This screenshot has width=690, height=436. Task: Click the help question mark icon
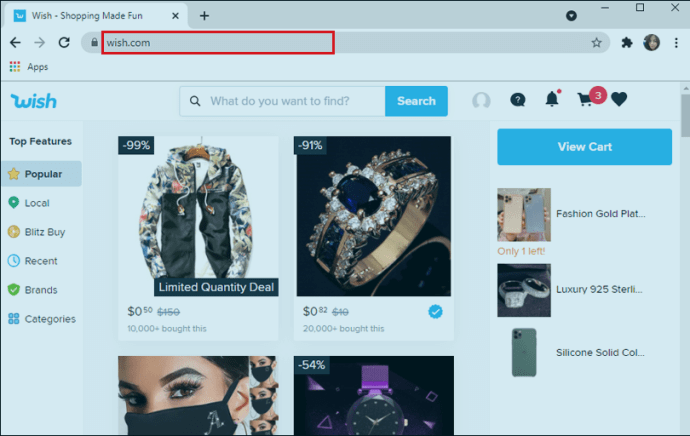[517, 100]
